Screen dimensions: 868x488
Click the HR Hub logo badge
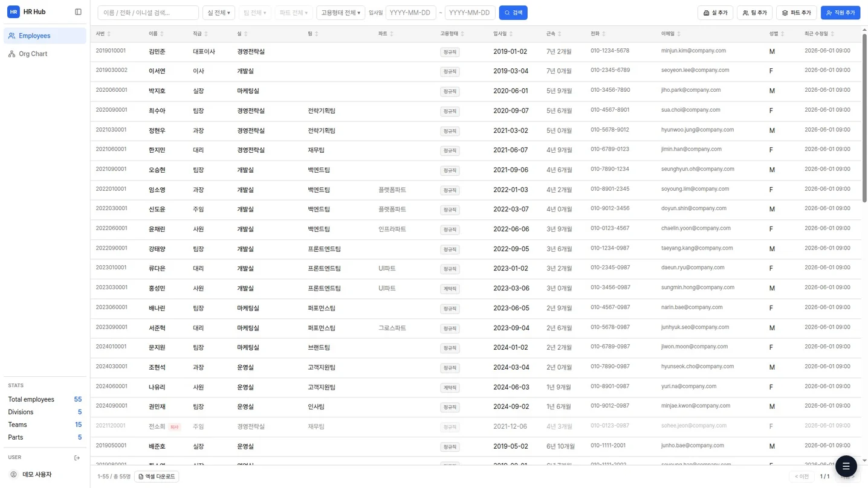13,12
